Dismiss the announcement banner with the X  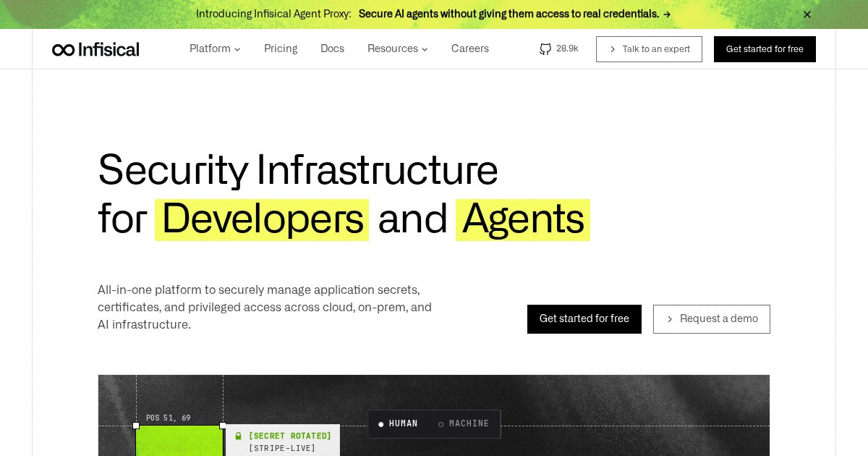pyautogui.click(x=807, y=14)
